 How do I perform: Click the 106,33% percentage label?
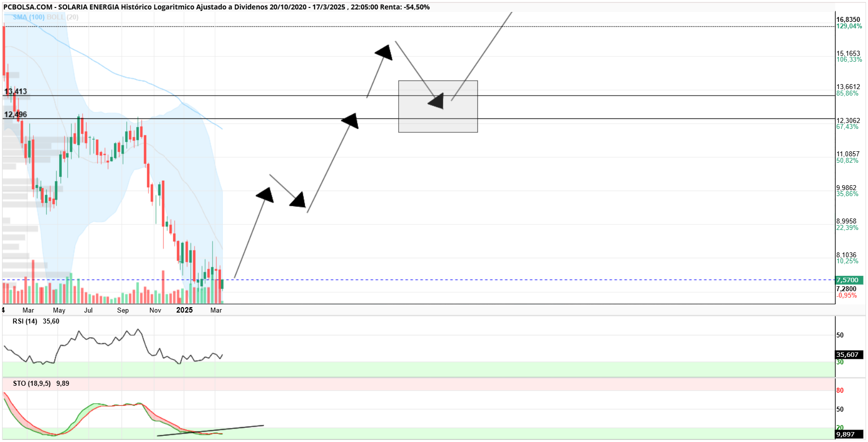click(849, 59)
